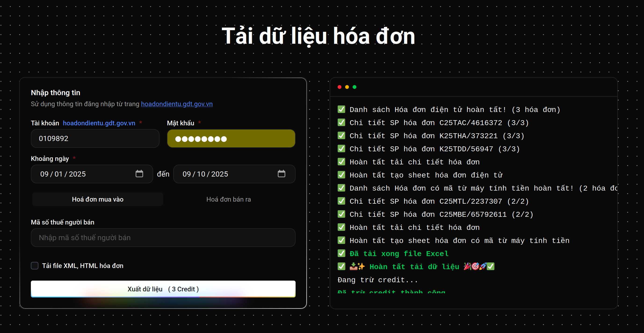644x333 pixels.
Task: Focus the Mật khẩu password field
Action: [x=231, y=138]
